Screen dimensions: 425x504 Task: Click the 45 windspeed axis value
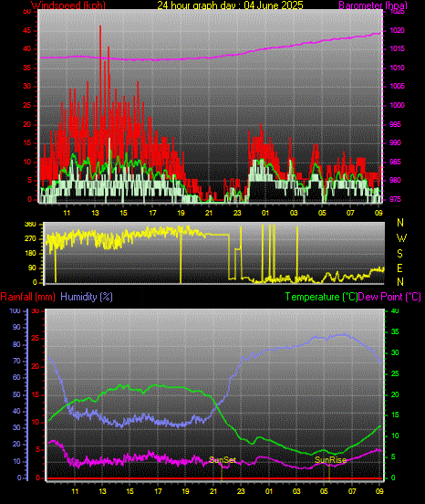pyautogui.click(x=27, y=30)
